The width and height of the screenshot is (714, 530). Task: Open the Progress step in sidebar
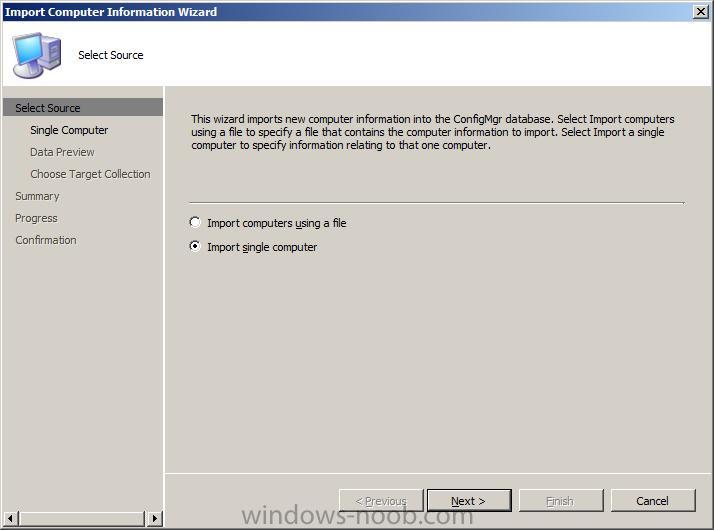(x=36, y=218)
